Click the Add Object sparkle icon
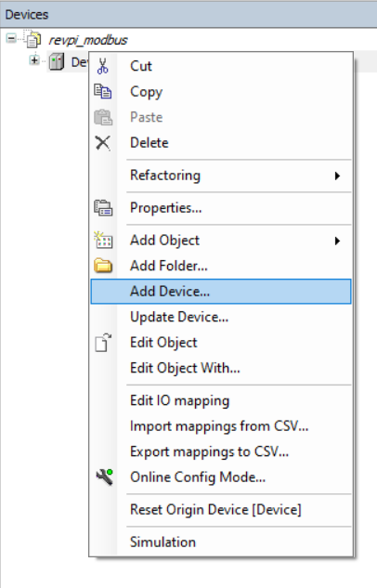Image resolution: width=377 pixels, height=588 pixels. [103, 241]
